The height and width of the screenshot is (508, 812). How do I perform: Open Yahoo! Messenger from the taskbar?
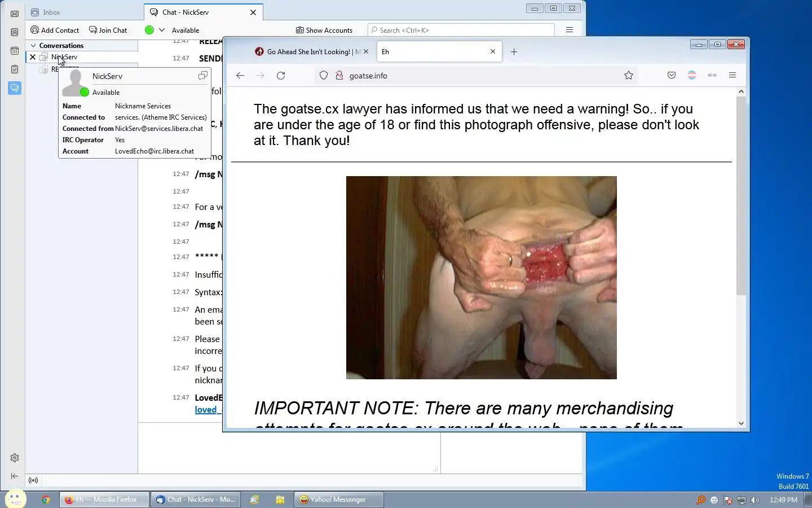(338, 500)
